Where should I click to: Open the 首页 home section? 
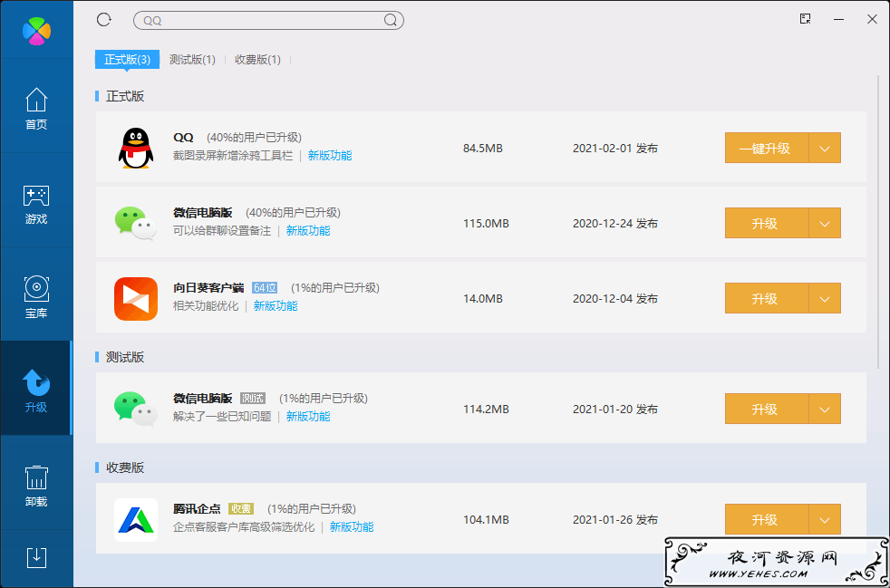(36, 109)
